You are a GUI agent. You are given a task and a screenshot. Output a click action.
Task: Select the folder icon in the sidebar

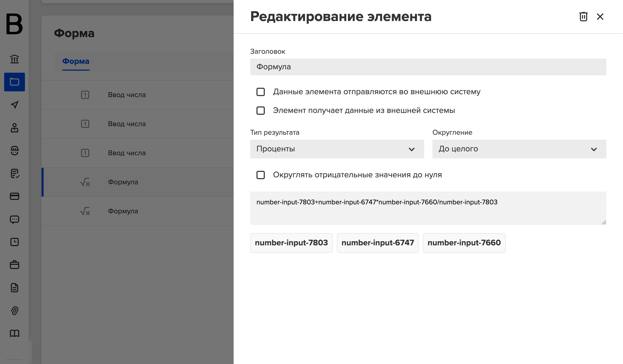(x=15, y=82)
